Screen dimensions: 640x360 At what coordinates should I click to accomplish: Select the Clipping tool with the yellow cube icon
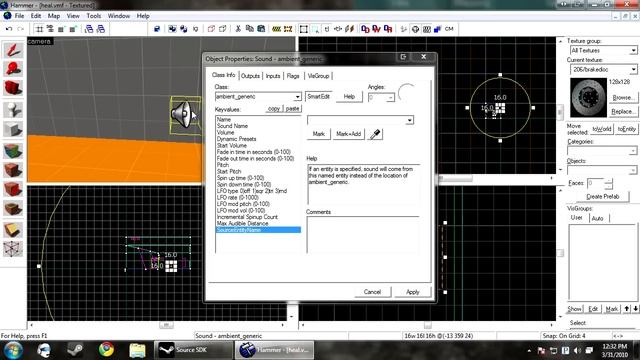tap(13, 229)
